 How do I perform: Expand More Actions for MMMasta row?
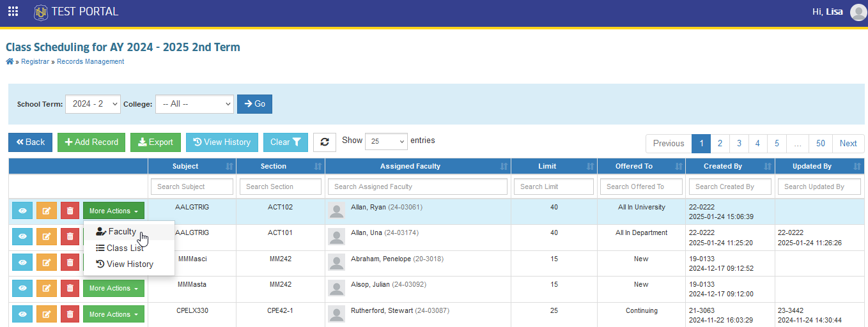(114, 289)
